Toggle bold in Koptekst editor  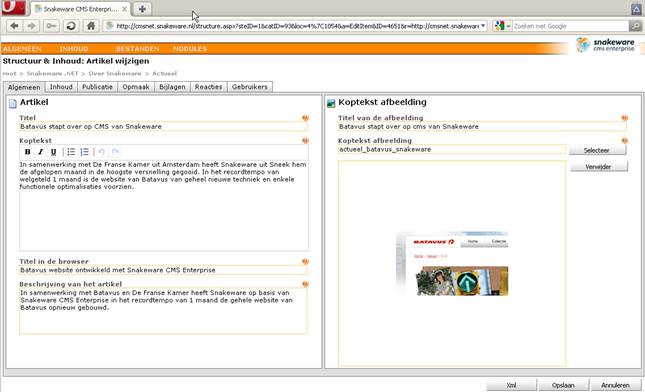pos(28,152)
